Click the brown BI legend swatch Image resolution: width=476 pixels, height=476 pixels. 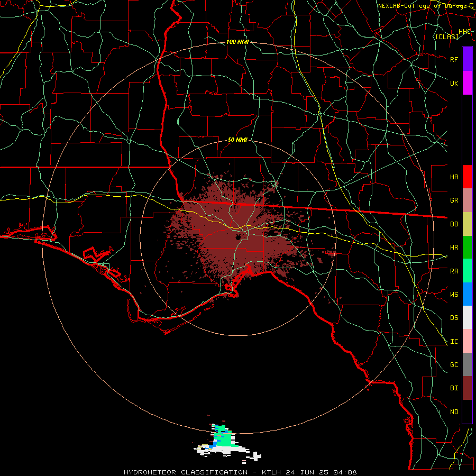tap(467, 388)
